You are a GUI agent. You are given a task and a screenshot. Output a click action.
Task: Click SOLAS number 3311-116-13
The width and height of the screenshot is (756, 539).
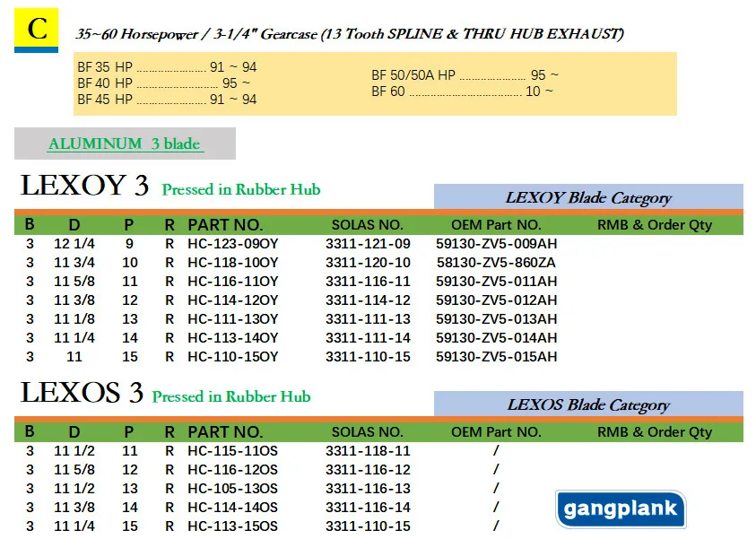click(x=368, y=489)
